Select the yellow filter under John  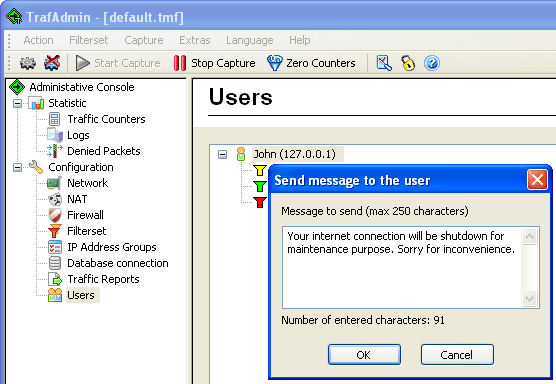click(260, 170)
